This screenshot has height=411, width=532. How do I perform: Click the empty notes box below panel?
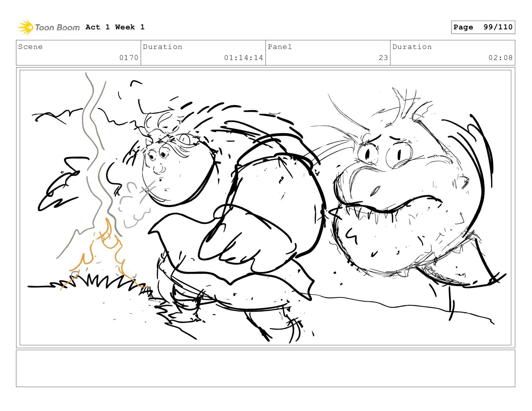pos(266,368)
